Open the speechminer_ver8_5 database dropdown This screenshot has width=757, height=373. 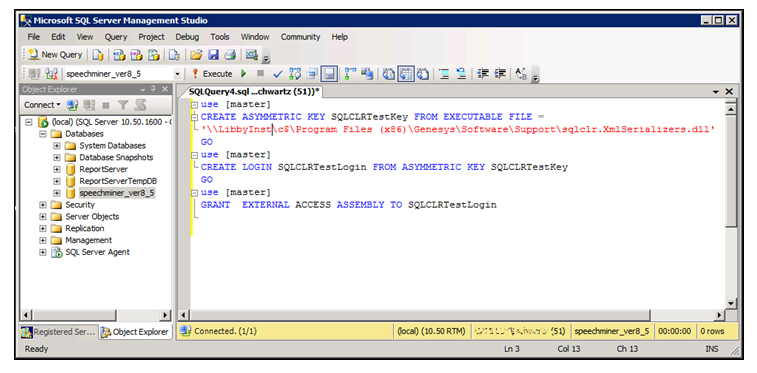(x=177, y=74)
